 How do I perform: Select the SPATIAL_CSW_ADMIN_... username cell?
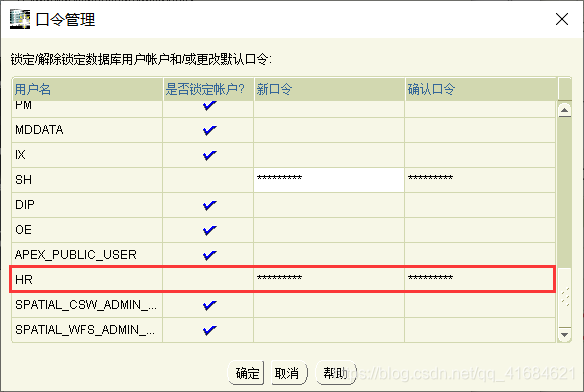[87, 305]
